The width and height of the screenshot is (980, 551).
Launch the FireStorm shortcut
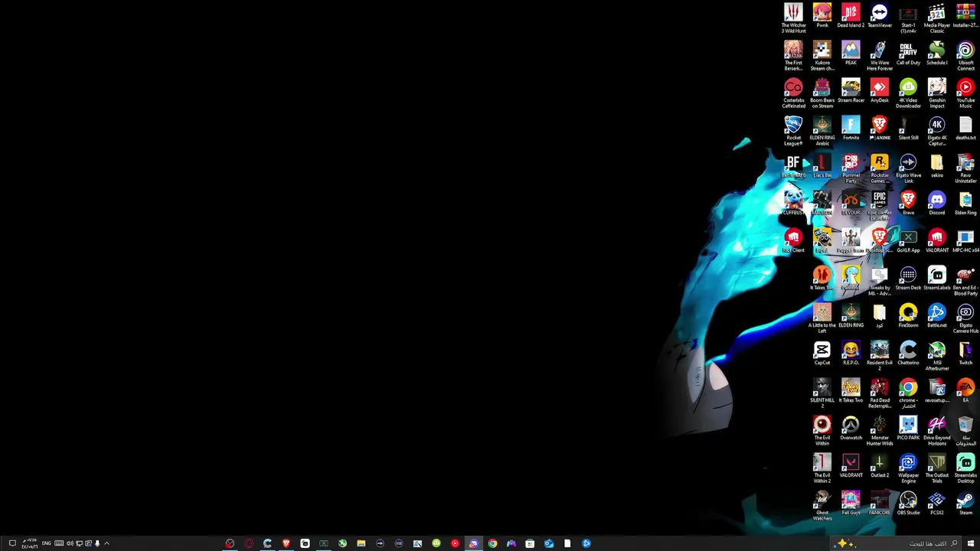point(908,316)
